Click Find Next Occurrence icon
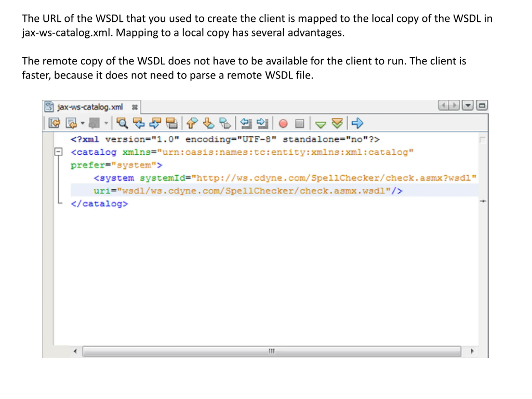This screenshot has width=532, height=399. [x=155, y=123]
